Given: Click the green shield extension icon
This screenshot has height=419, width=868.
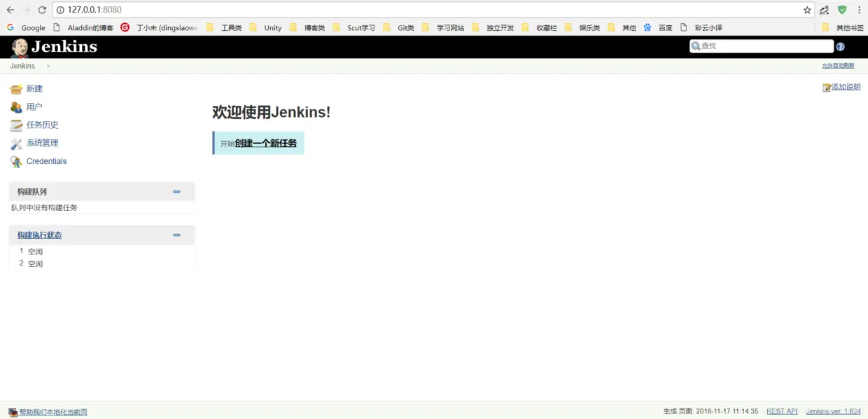Looking at the screenshot, I should click(x=842, y=10).
